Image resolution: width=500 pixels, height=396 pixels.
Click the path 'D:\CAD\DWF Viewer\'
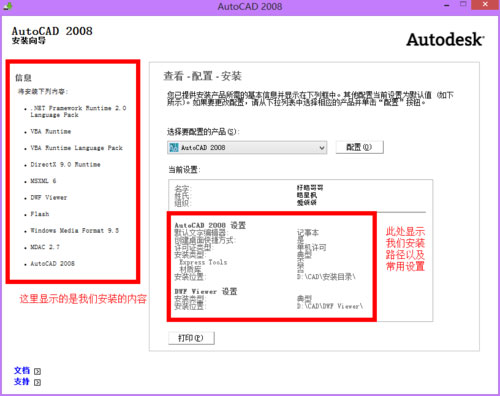click(x=330, y=306)
